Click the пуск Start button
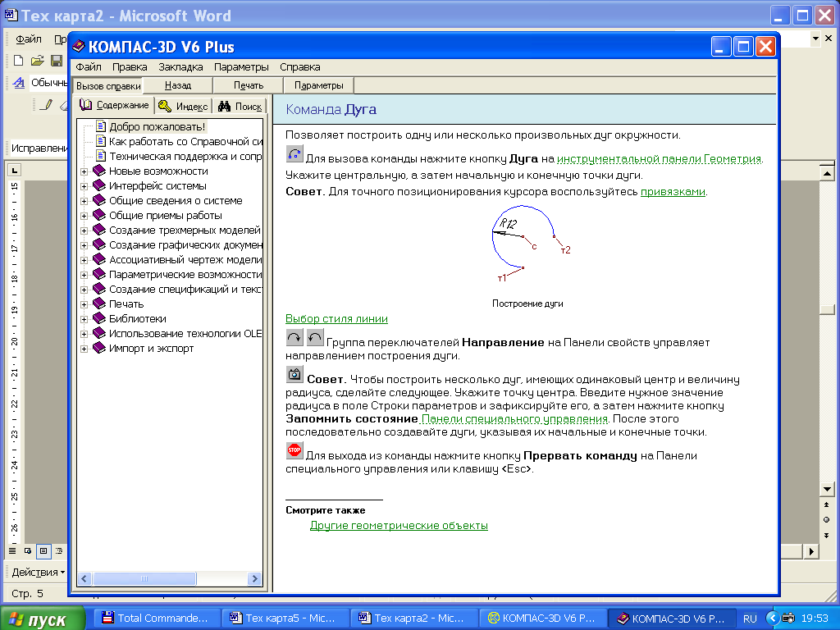This screenshot has height=630, width=840. coord(43,619)
